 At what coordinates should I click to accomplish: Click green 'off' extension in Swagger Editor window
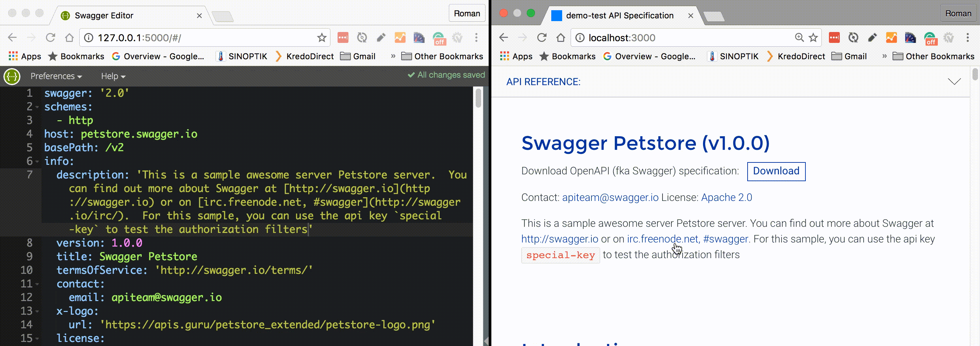coord(439,38)
